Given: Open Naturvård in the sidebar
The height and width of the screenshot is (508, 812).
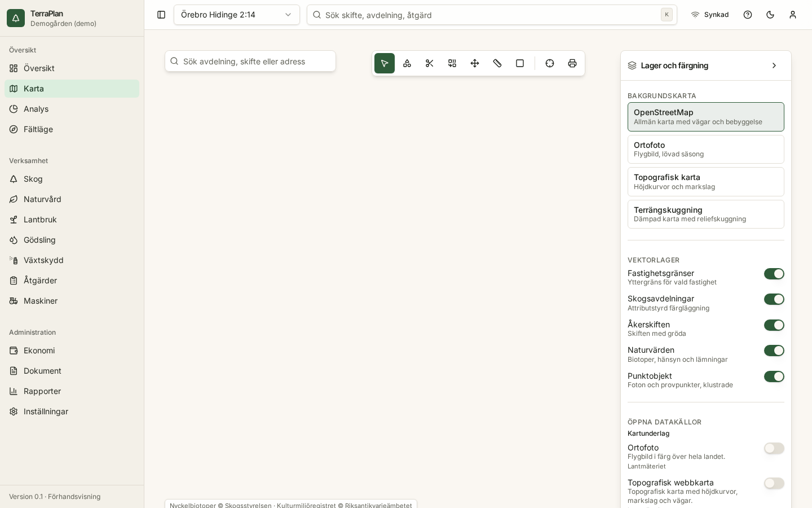Looking at the screenshot, I should [x=72, y=199].
